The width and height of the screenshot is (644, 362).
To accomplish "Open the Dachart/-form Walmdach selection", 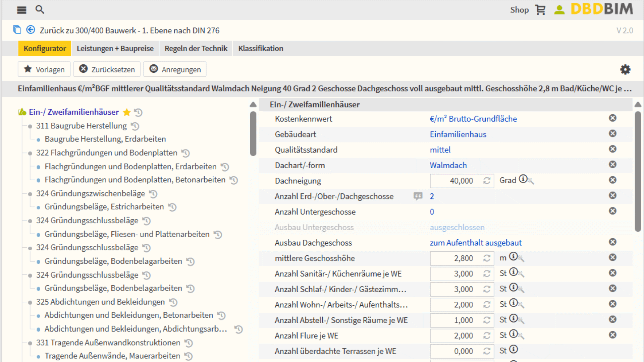I will pyautogui.click(x=448, y=165).
